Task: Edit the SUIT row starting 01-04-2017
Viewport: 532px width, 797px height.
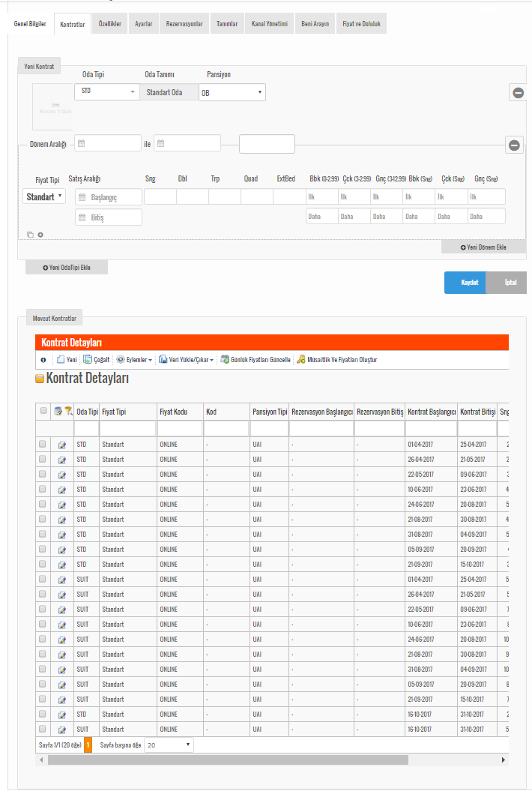Action: click(x=62, y=580)
